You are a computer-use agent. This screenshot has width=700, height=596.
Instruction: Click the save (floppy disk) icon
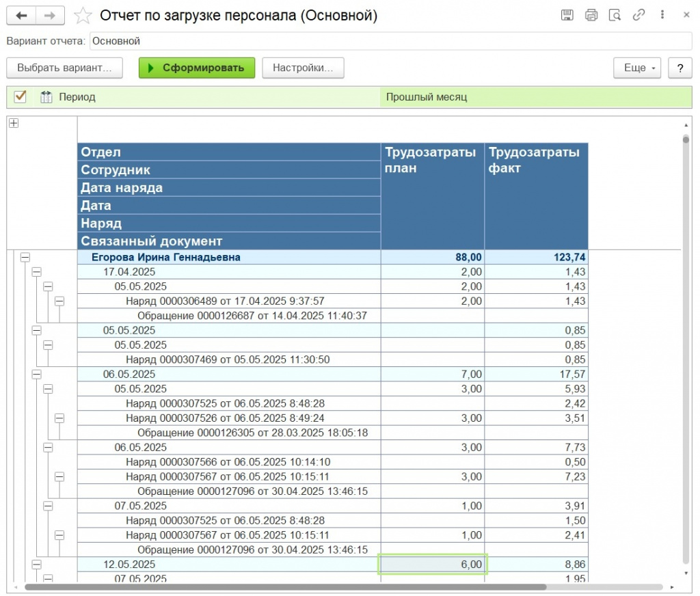click(567, 15)
